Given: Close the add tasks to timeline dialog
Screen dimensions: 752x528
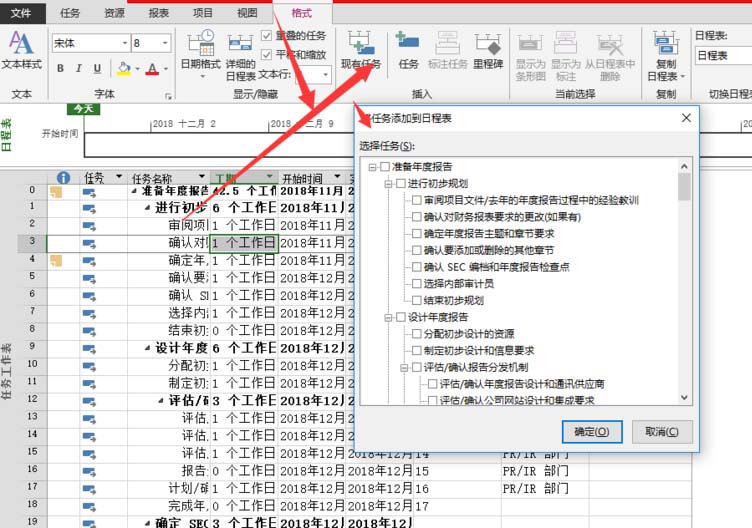Looking at the screenshot, I should [x=686, y=118].
